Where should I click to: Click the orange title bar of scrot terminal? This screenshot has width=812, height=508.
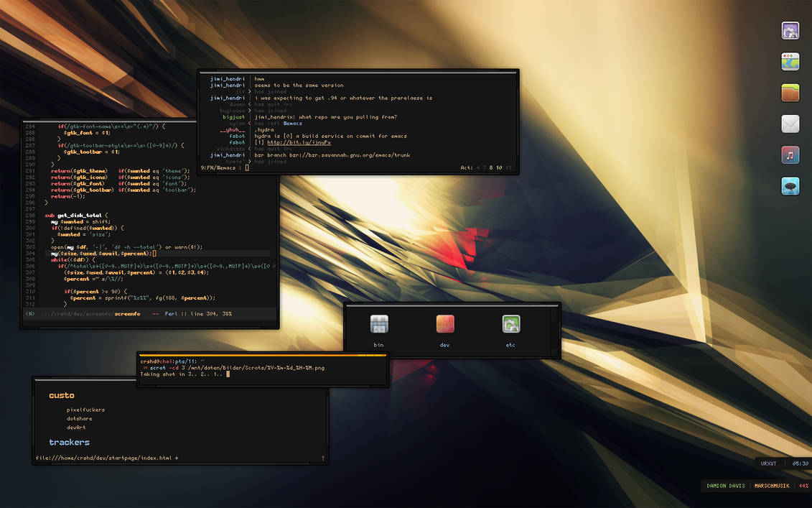click(263, 356)
